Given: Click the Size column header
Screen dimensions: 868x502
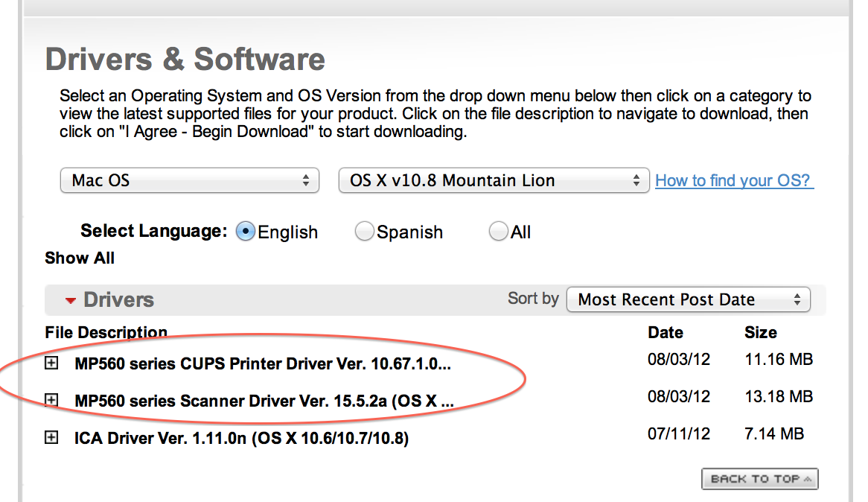Looking at the screenshot, I should [760, 333].
